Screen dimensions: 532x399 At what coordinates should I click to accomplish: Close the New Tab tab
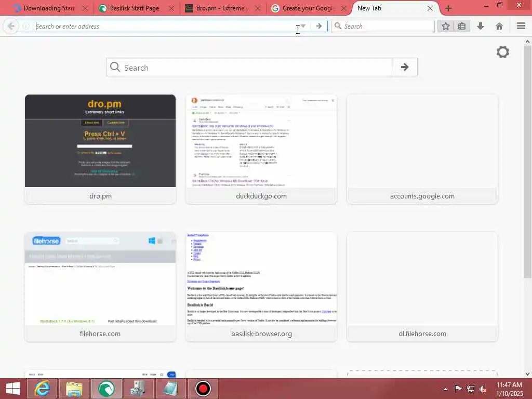[430, 8]
